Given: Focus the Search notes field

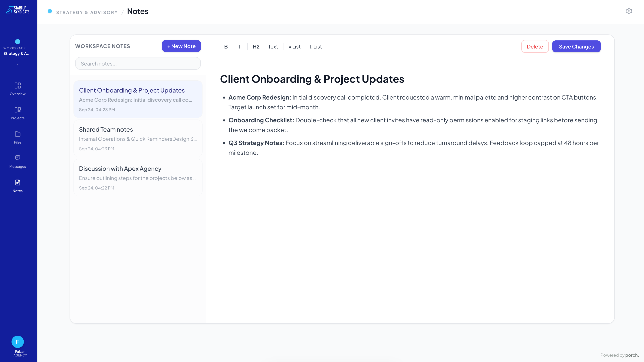Looking at the screenshot, I should tap(138, 63).
